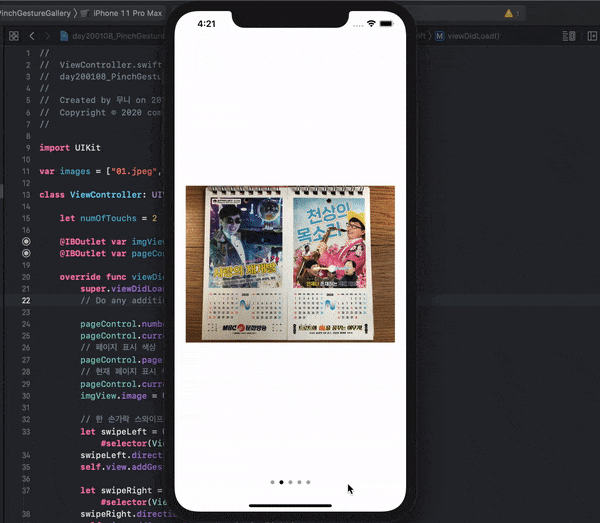
Task: Click line number 33 in the gutter
Action: 26,432
